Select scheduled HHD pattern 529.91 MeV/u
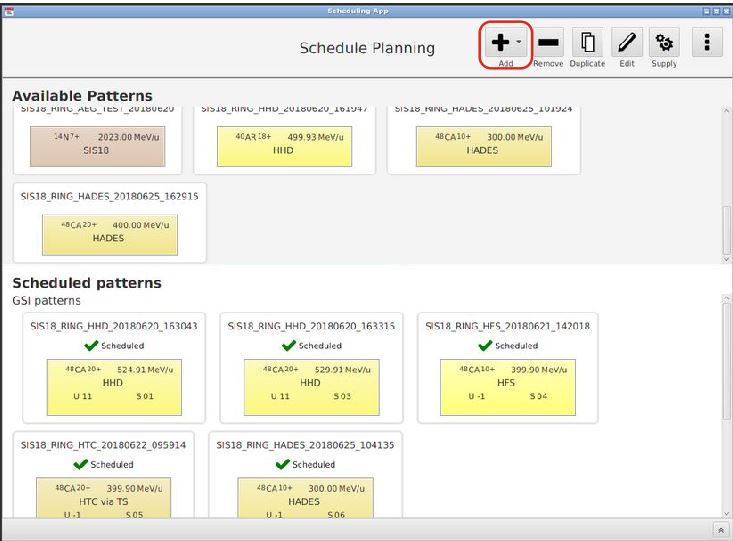The width and height of the screenshot is (733, 541). pos(310,382)
